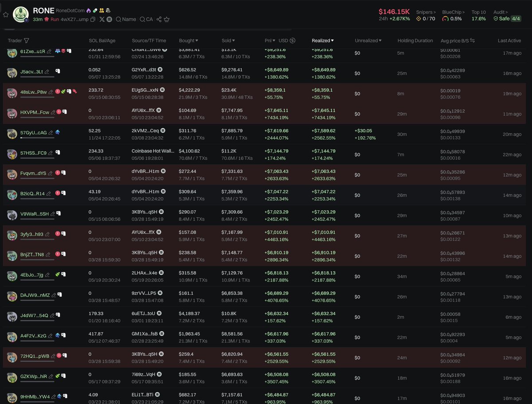Click SOL Bal/Age column header
Image resolution: width=532 pixels, height=404 pixels.
[x=102, y=40]
